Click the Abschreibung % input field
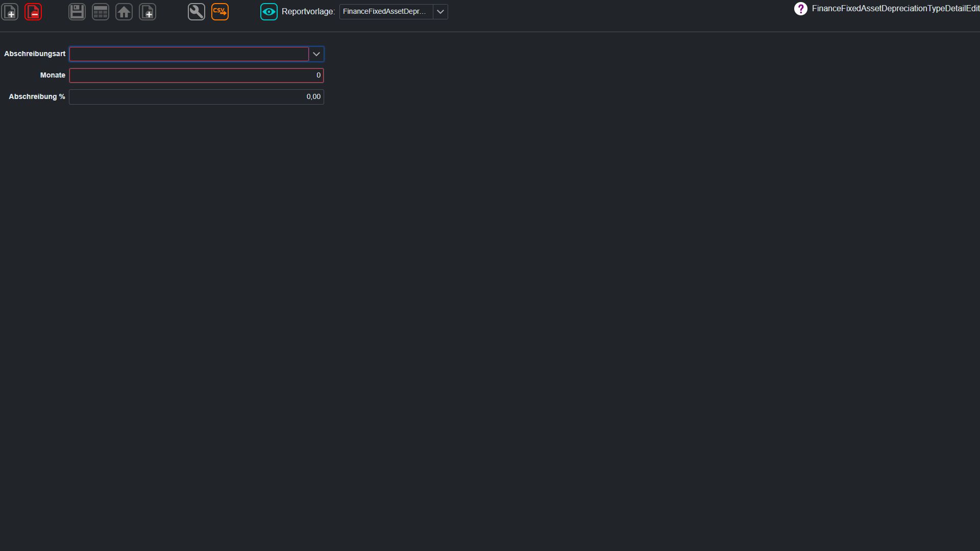 (197, 97)
